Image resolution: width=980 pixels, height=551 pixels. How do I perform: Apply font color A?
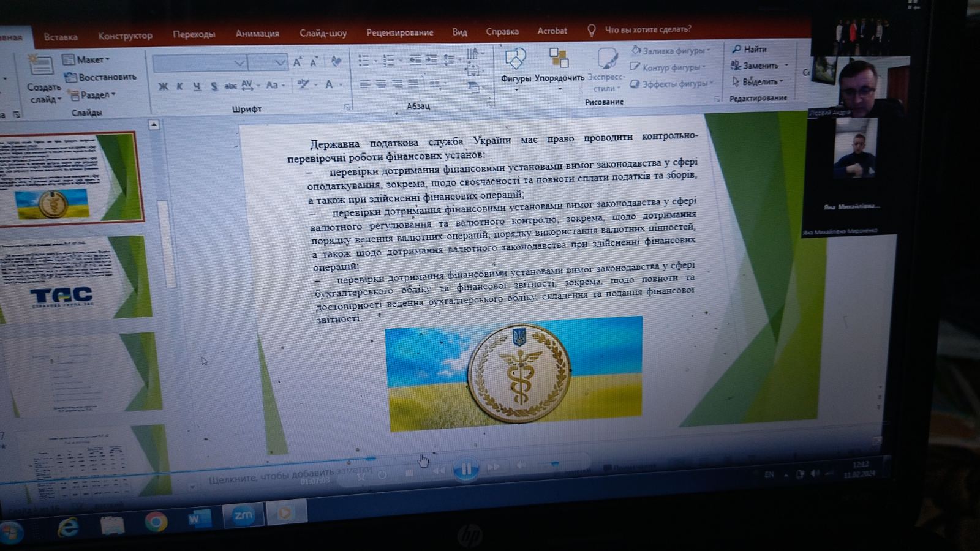(331, 84)
